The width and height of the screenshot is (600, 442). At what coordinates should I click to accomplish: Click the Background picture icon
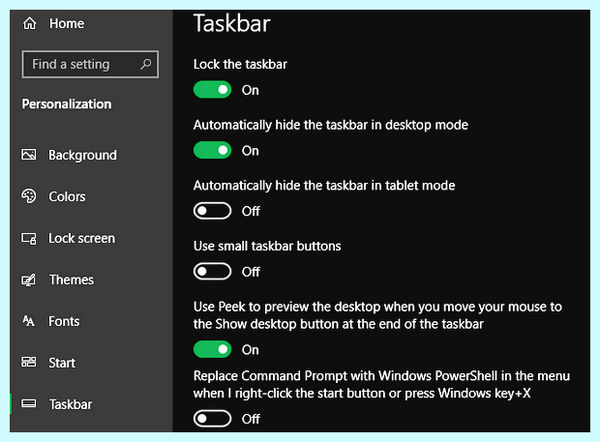tap(29, 155)
